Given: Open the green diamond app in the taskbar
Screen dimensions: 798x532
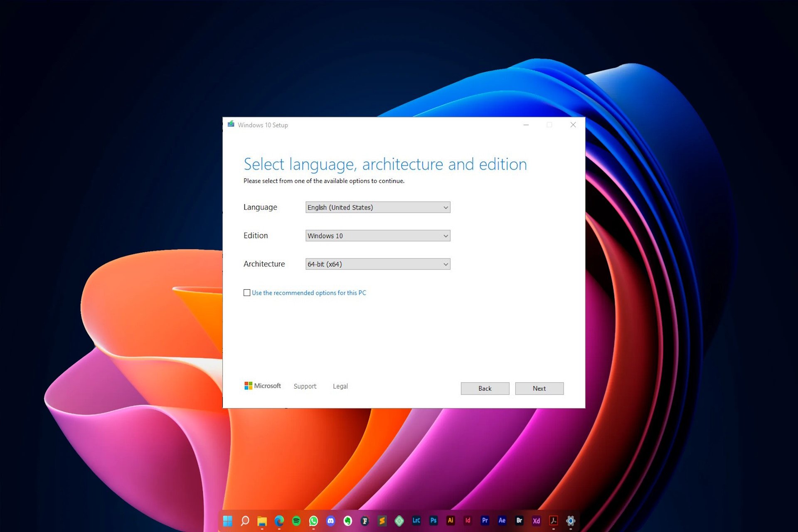Looking at the screenshot, I should pyautogui.click(x=399, y=520).
